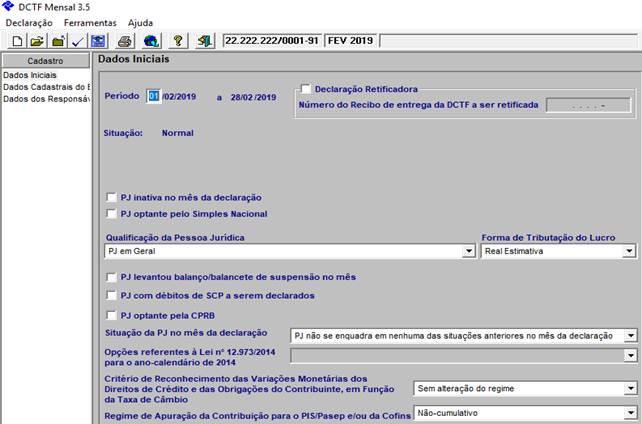This screenshot has height=424, width=642.
Task: Print the declaration using the printer icon
Action: click(125, 41)
